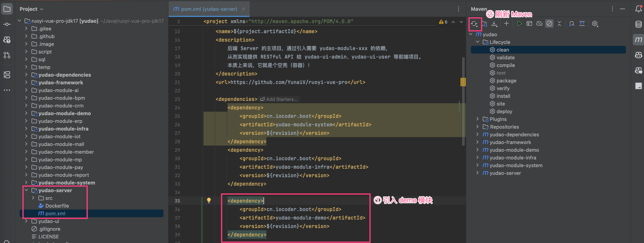Click the Reload All Maven Projects icon
Image resolution: width=644 pixels, height=243 pixels.
[x=474, y=24]
